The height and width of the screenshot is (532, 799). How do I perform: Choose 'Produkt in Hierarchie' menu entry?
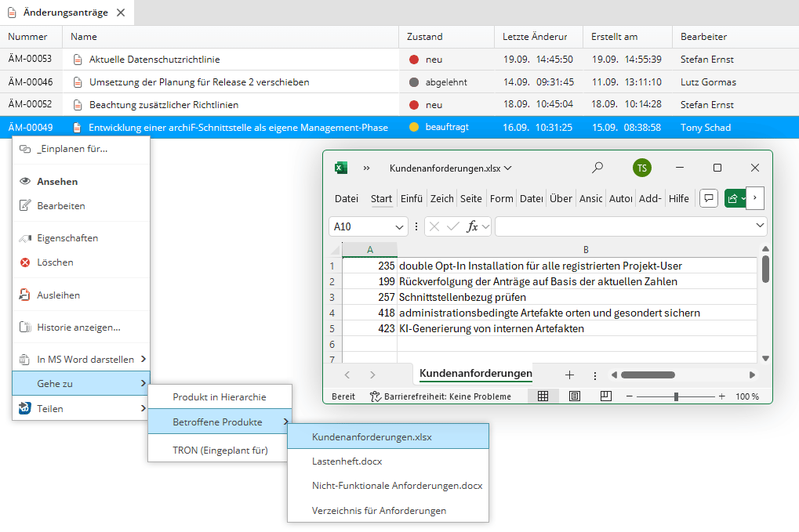coord(220,397)
